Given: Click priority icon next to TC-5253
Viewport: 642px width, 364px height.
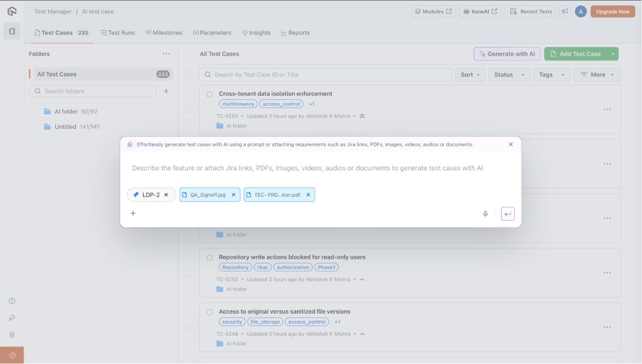Looking at the screenshot, I should click(x=362, y=116).
